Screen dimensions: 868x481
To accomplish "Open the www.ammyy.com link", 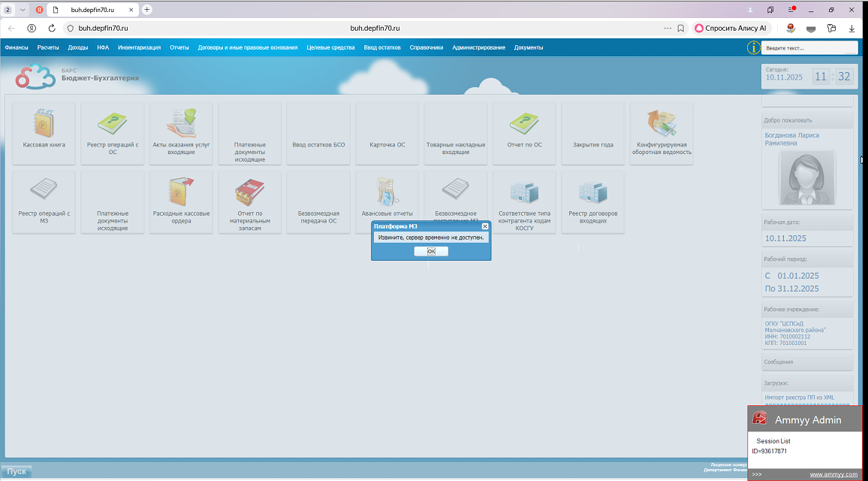I will tap(833, 474).
